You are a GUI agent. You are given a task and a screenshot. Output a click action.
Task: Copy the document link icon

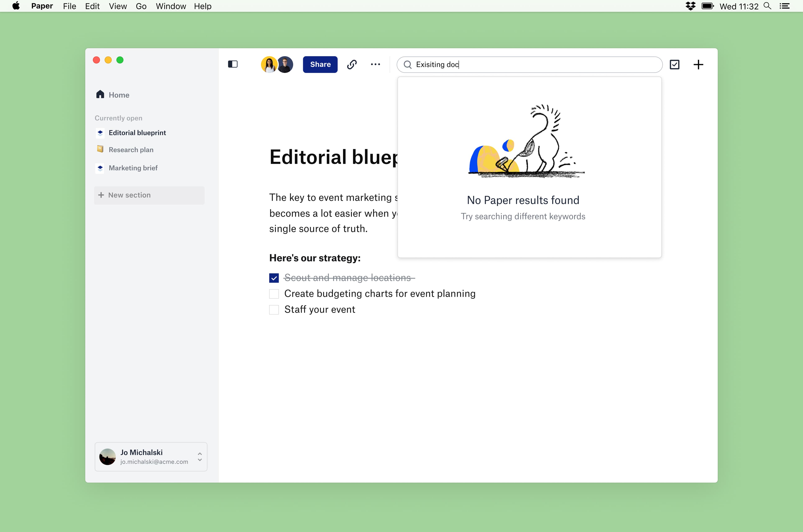(x=352, y=64)
